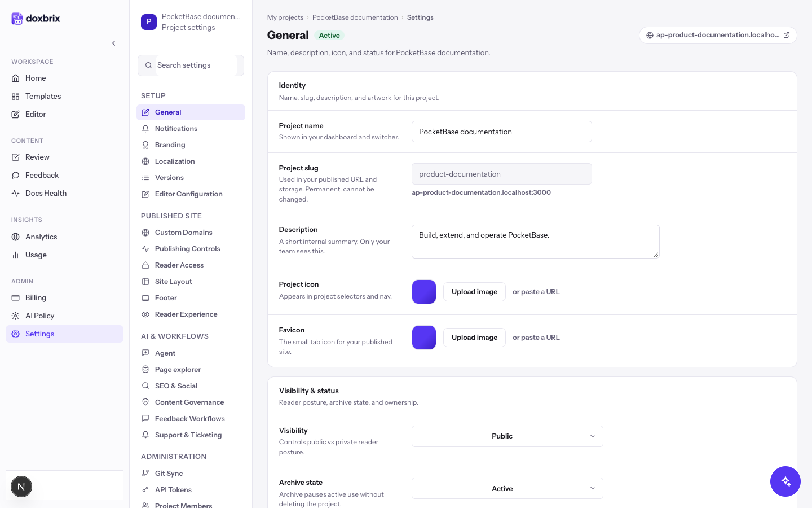The width and height of the screenshot is (812, 508).
Task: Click the Content Governance shield icon
Action: coord(145,402)
